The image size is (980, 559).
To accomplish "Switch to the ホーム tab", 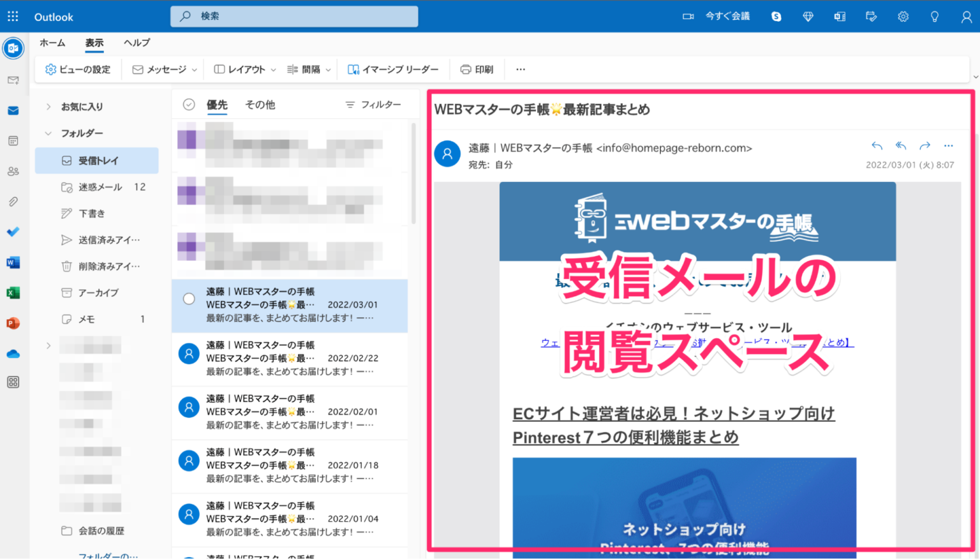I will (x=52, y=43).
